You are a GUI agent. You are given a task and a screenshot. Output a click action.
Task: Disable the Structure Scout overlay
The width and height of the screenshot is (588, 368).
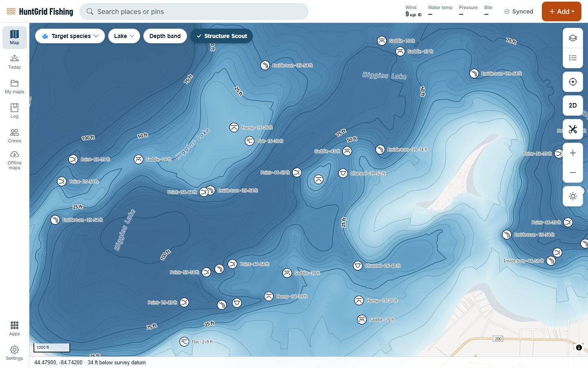pyautogui.click(x=222, y=36)
